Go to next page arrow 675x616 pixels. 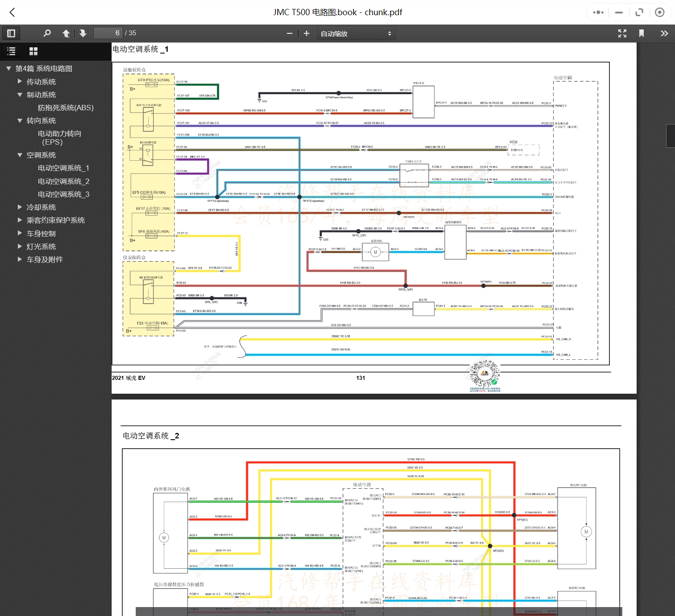(x=83, y=33)
